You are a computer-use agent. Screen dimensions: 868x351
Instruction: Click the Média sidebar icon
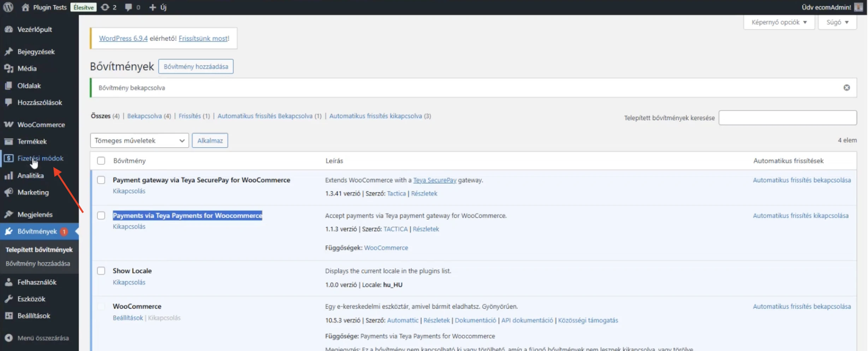[x=9, y=69]
